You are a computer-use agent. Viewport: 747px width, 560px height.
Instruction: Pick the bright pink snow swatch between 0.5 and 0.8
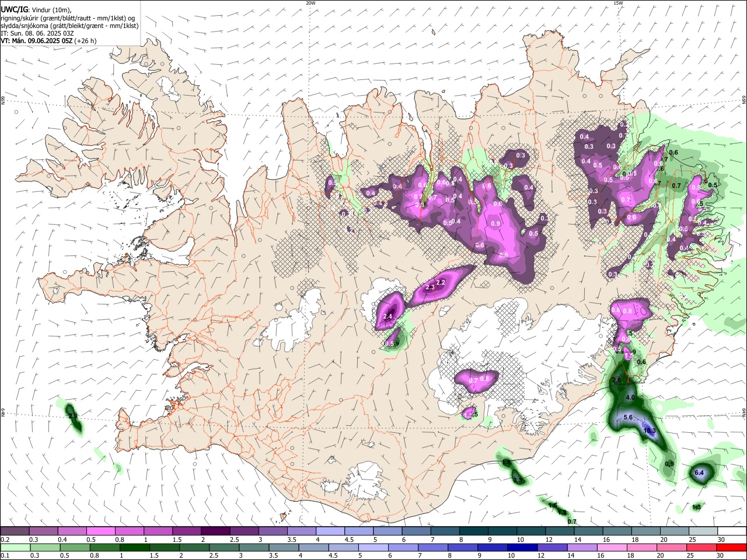100,531
